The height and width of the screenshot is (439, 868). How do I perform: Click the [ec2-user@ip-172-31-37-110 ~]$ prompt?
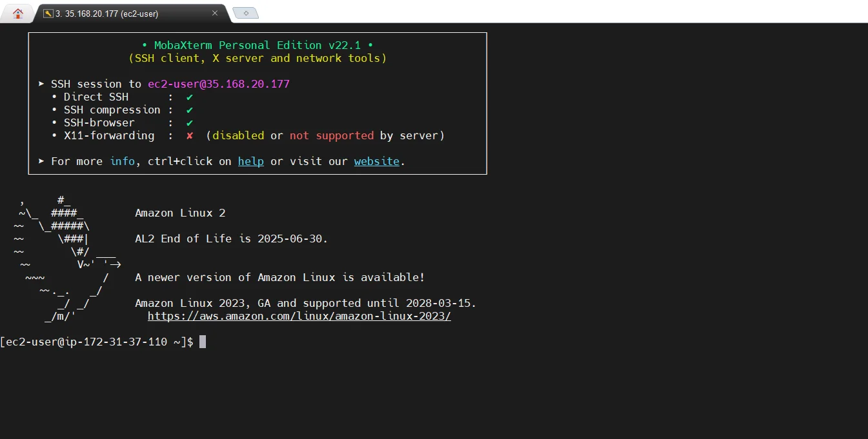[x=97, y=342]
